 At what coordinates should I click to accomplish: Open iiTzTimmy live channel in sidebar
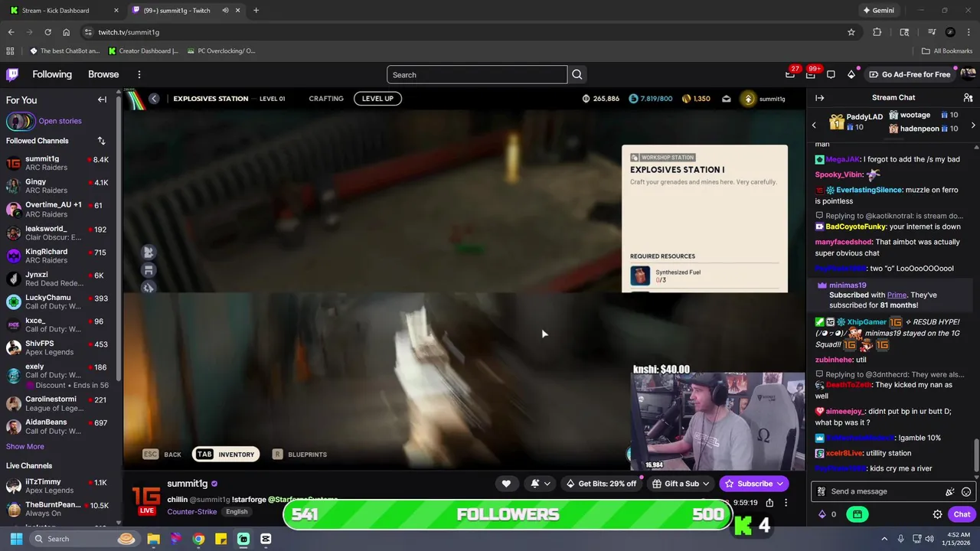coord(60,486)
